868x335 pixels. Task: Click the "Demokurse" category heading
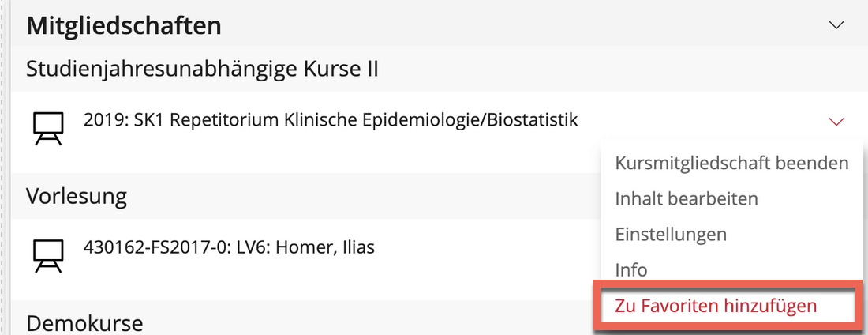[84, 322]
